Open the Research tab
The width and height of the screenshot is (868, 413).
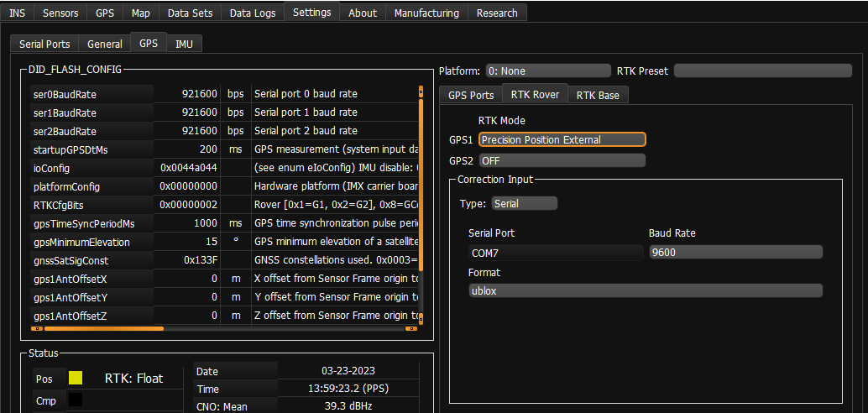point(497,13)
